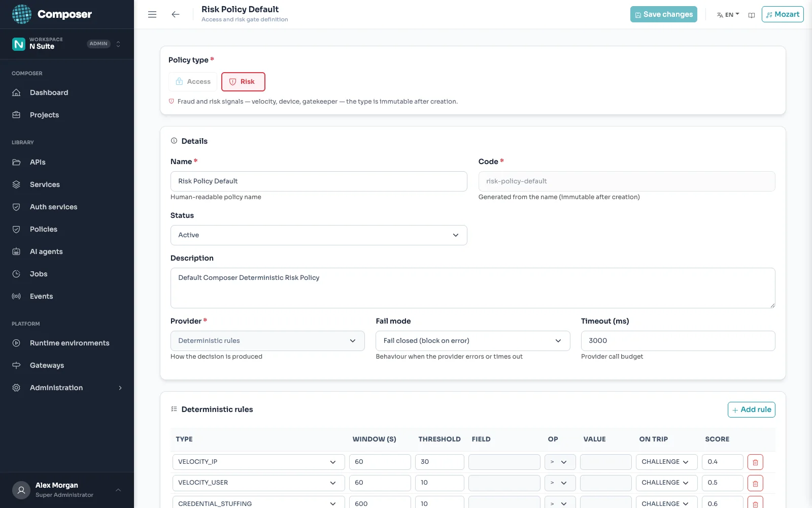Select the Risk policy type option

[x=243, y=82]
